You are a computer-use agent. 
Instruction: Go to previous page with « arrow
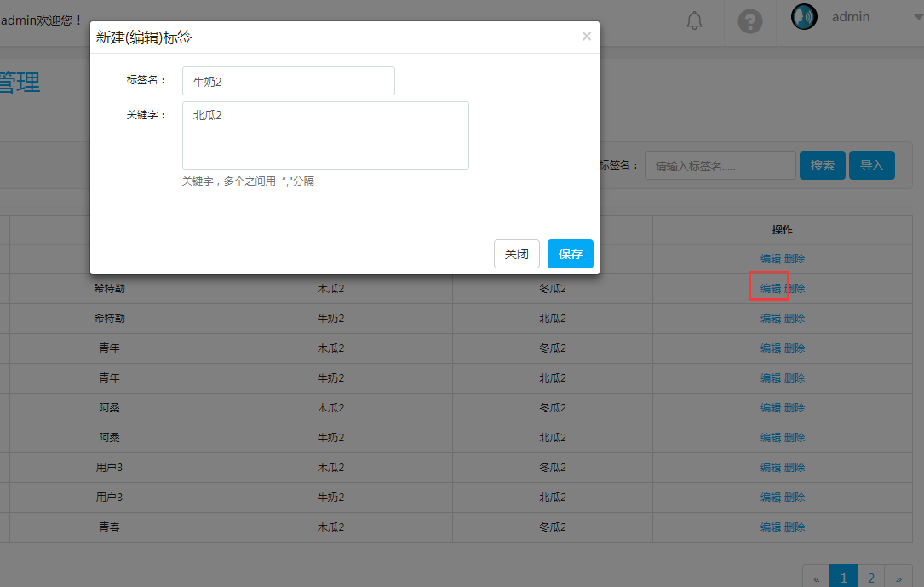[x=816, y=578]
